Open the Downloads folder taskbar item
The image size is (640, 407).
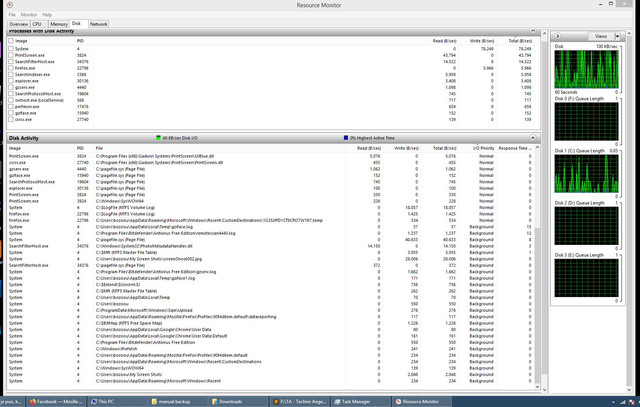pos(238,402)
